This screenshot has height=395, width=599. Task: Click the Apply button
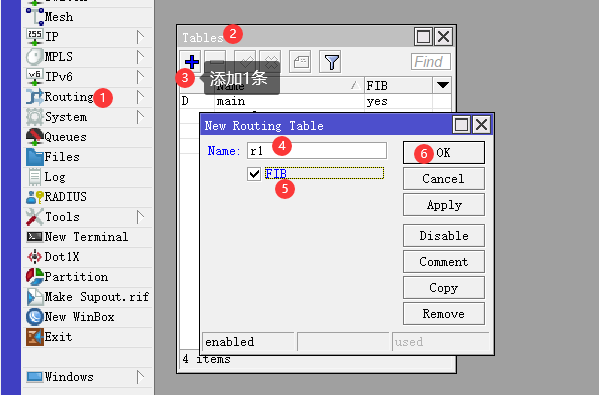(444, 205)
